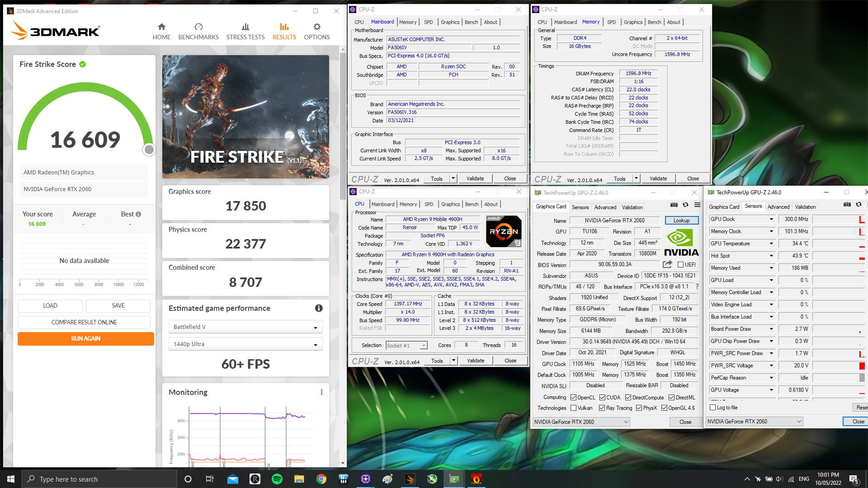Open Spotify from taskbar
868x488 pixels.
(x=277, y=479)
